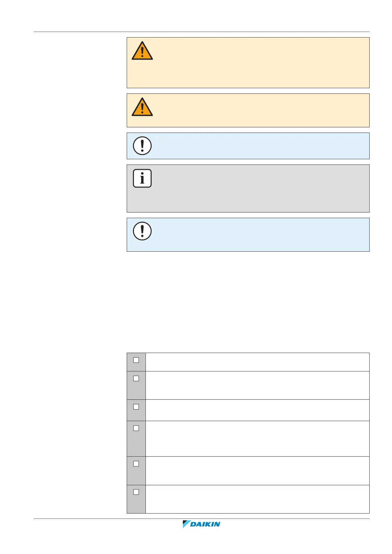Toggle the last checkbox in the checklist
This screenshot has width=392, height=554.
coord(136,492)
